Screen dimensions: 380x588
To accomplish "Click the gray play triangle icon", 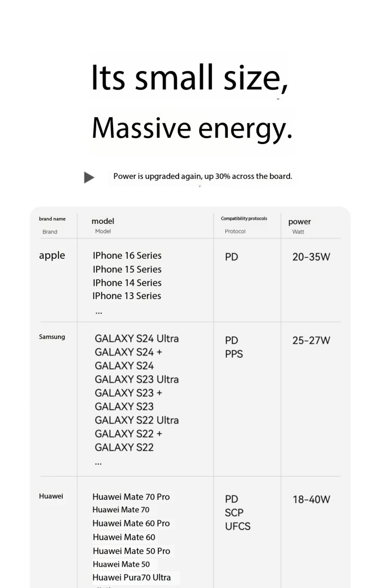I will pyautogui.click(x=89, y=177).
